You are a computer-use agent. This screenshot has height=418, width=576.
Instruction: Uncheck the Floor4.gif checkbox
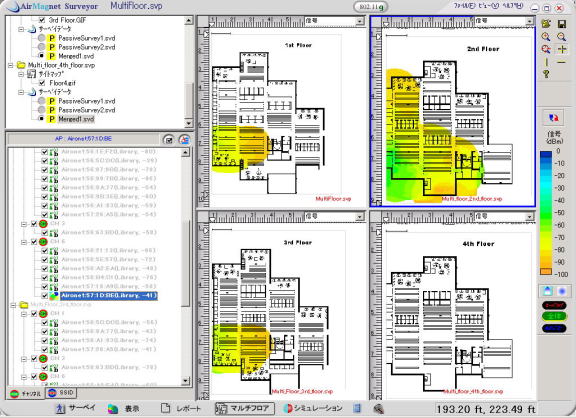[42, 83]
